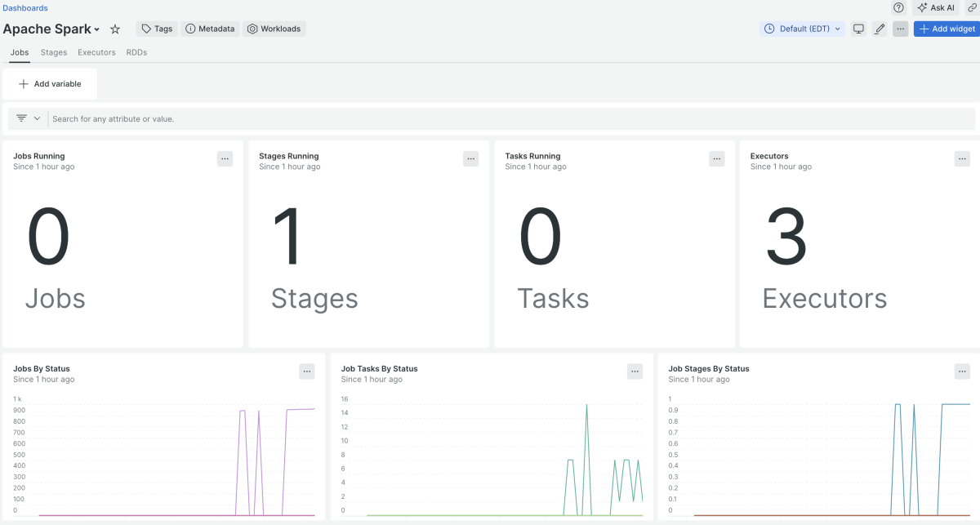
Task: Open dashboard options ellipsis next to Add widget
Action: 900,29
